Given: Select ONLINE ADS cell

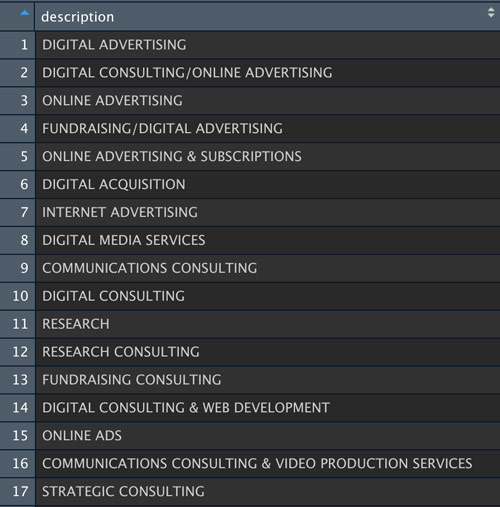Looking at the screenshot, I should coord(268,436).
